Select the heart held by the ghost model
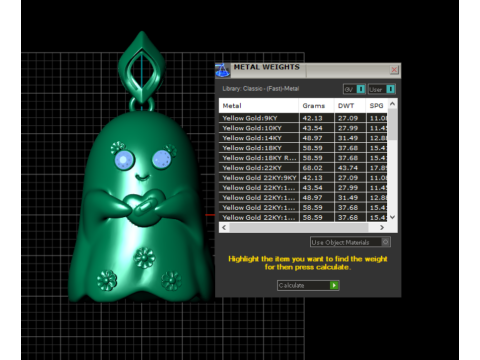This screenshot has width=480, height=360. [144, 208]
